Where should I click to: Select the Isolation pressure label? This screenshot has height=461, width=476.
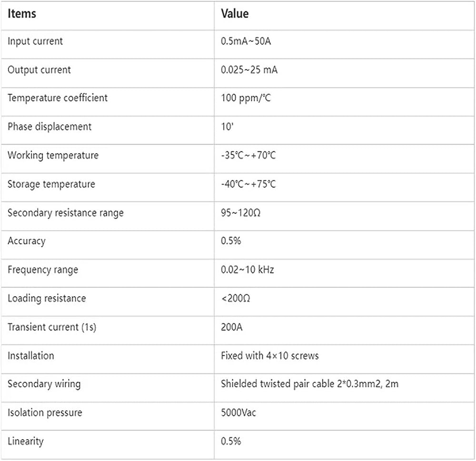(45, 413)
